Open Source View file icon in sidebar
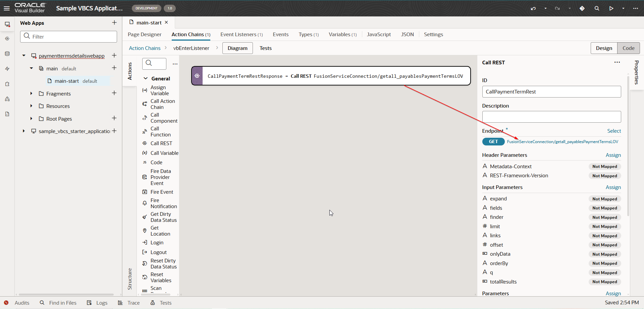Viewport: 644px width, 309px height. (x=7, y=114)
